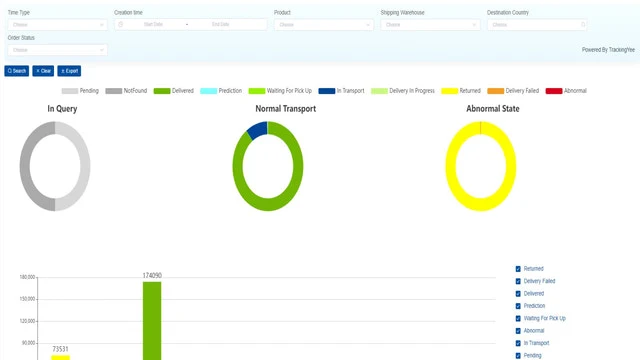Open the Destination Country dropdown
This screenshot has height=360, width=640.
point(537,25)
